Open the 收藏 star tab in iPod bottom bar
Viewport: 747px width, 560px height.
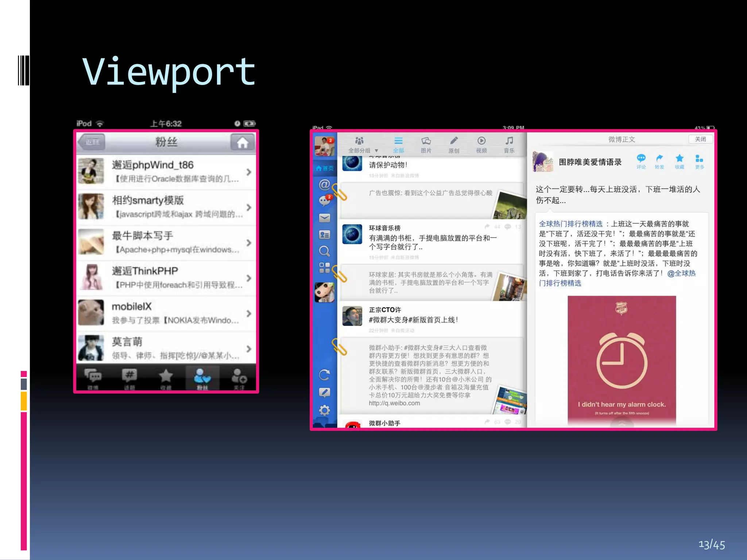click(166, 378)
